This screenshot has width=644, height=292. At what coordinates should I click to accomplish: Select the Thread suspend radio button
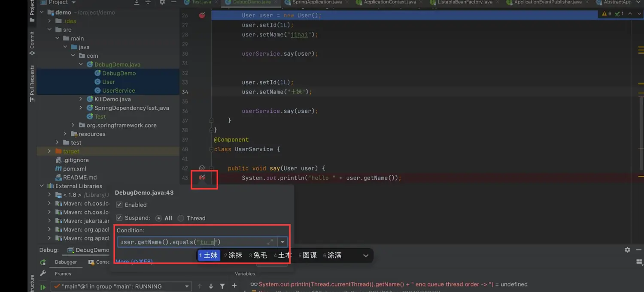tap(181, 218)
